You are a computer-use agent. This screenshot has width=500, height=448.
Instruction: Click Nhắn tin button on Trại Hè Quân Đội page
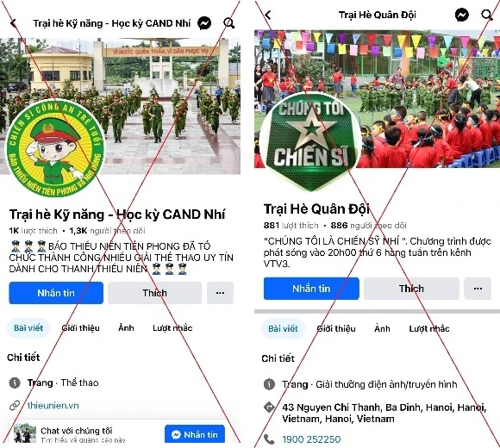(x=311, y=289)
